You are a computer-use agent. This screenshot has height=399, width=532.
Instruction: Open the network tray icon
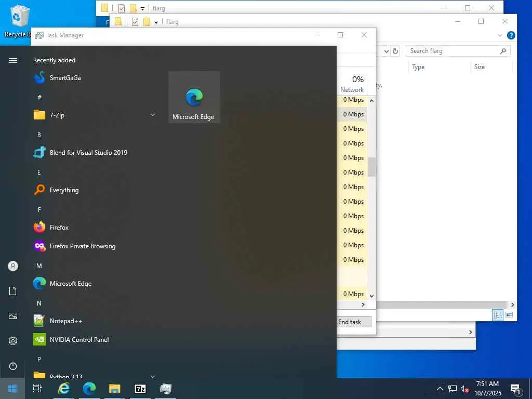pos(453,389)
